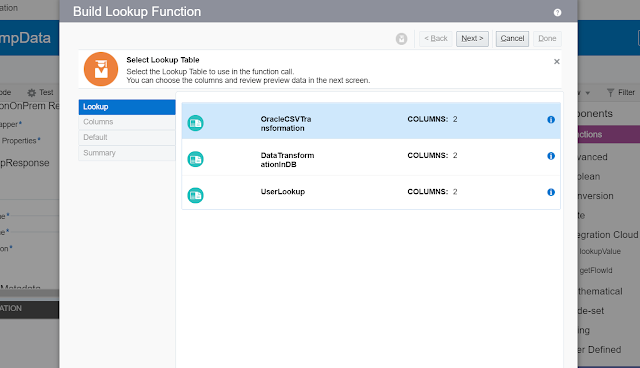
Task: Show info for DataTransformationInDB lookup
Action: [551, 156]
